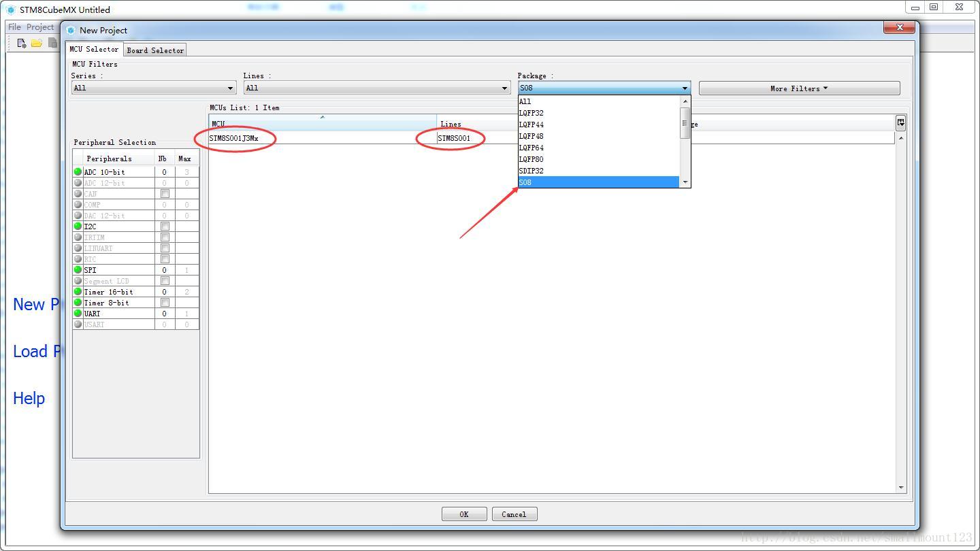The width and height of the screenshot is (980, 551).
Task: Click the Package list scrollbar up arrow
Action: (x=685, y=101)
